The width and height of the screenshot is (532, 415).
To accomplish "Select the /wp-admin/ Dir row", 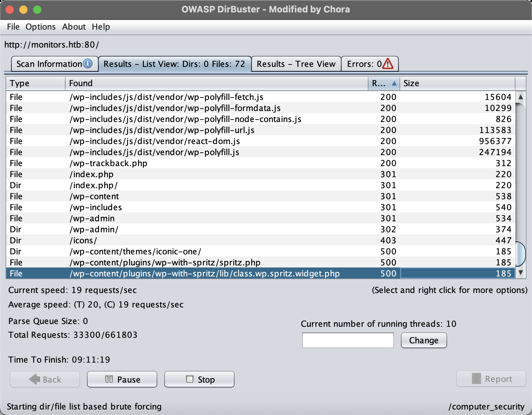I will 260,229.
